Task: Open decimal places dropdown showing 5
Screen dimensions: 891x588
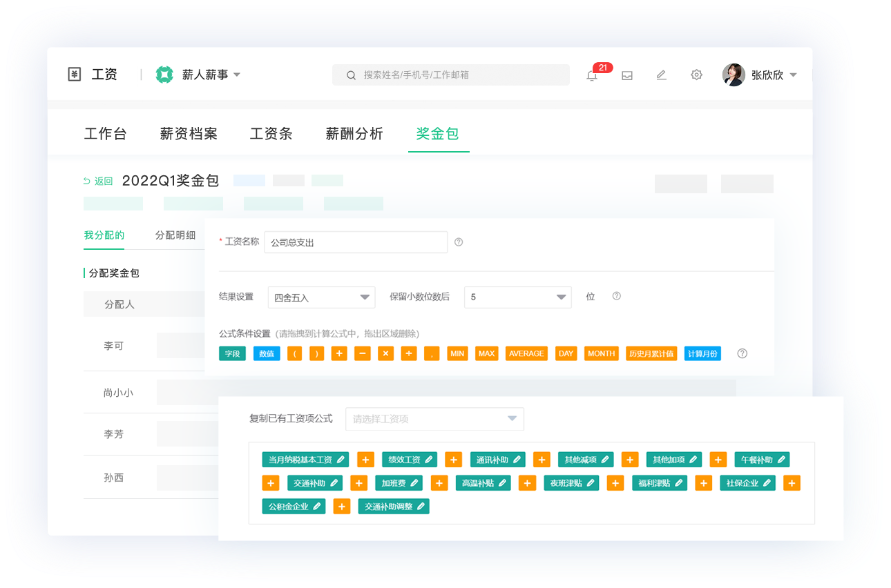Action: click(x=517, y=297)
